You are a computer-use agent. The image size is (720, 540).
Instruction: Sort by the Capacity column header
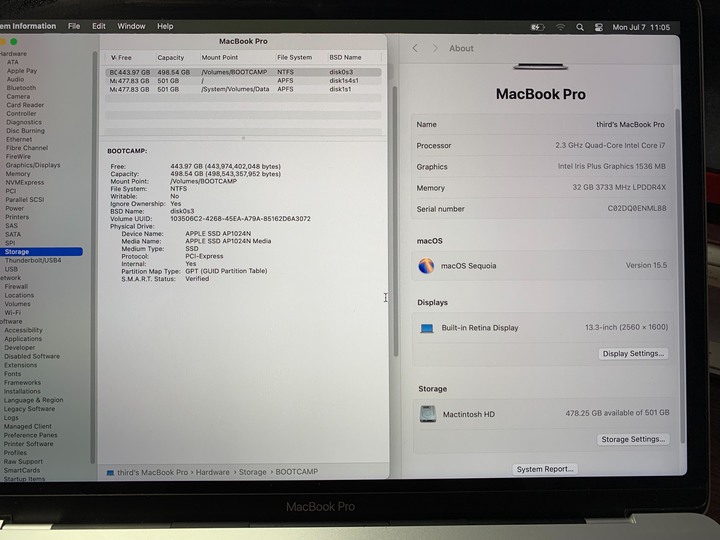(x=170, y=57)
